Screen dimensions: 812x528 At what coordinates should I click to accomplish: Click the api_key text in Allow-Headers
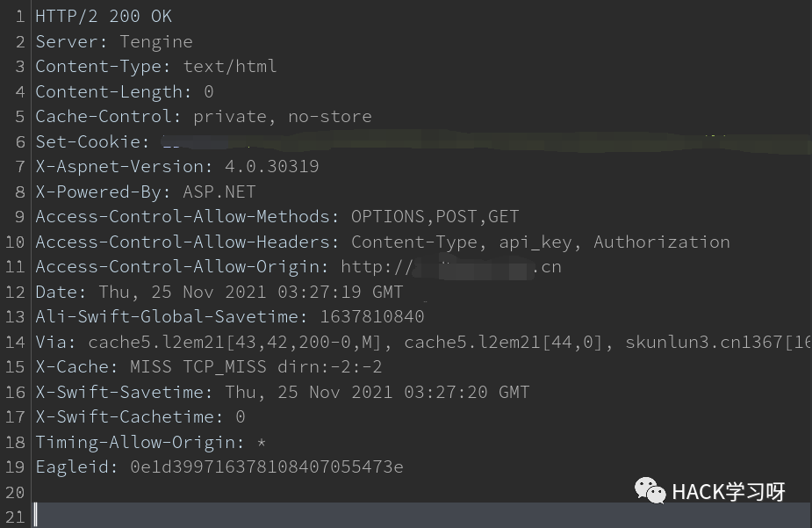tap(535, 242)
